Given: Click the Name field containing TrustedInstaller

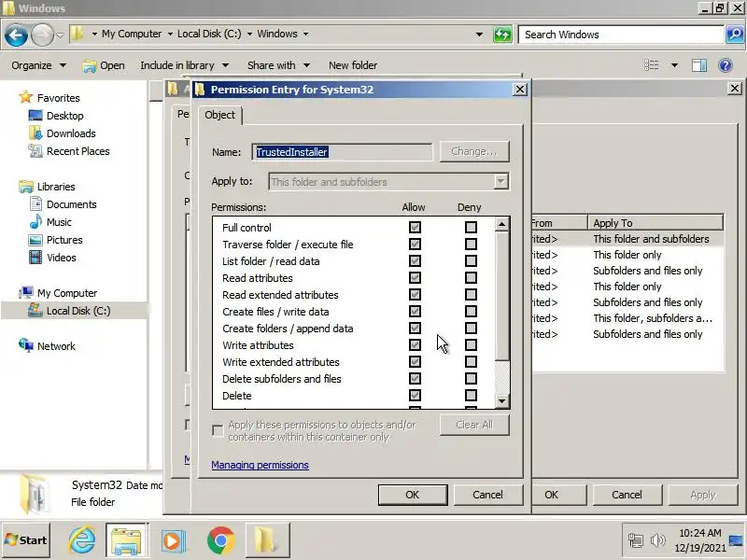Looking at the screenshot, I should pyautogui.click(x=342, y=152).
